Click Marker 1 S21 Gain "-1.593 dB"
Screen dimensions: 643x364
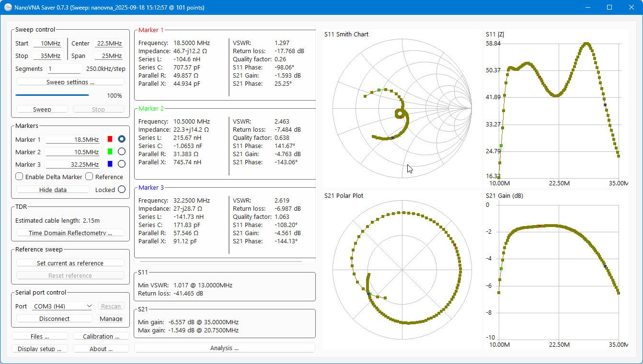click(x=288, y=75)
